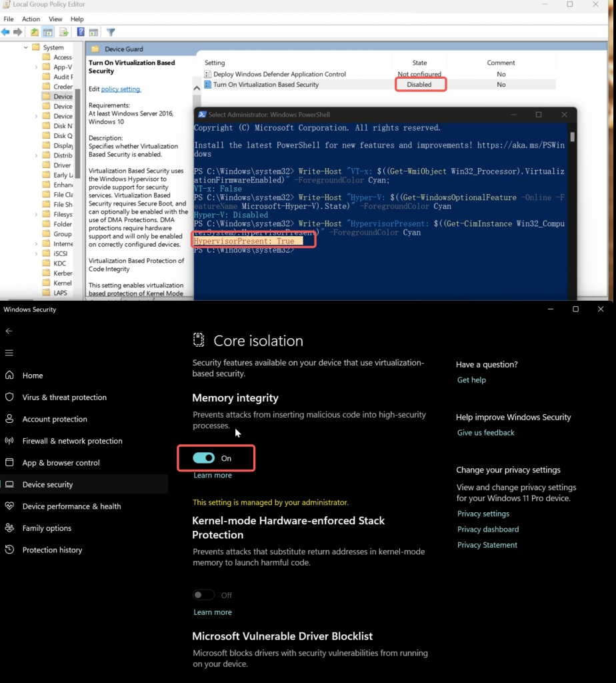Screen dimensions: 616x683
Task: Toggle Kernel-mode Hardware-enforced Stack Protection switch
Action: tap(204, 594)
